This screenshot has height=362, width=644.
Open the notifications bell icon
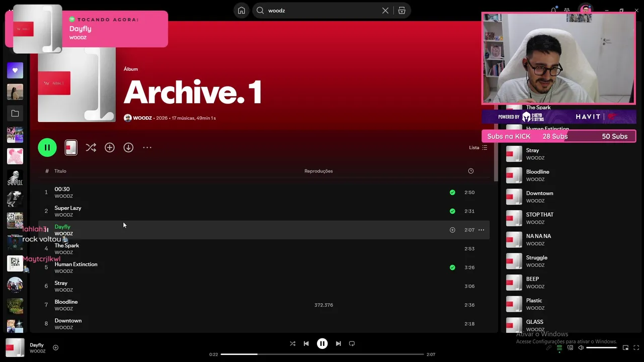pyautogui.click(x=553, y=10)
